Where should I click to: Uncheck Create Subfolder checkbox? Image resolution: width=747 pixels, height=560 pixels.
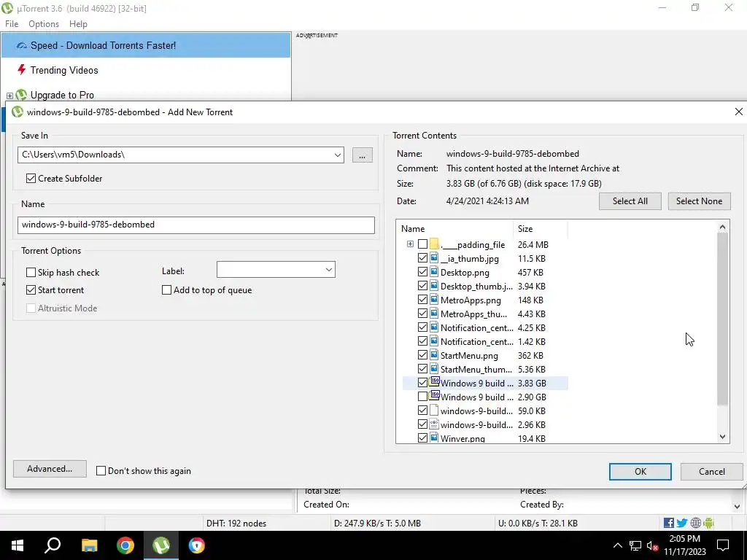pos(31,178)
